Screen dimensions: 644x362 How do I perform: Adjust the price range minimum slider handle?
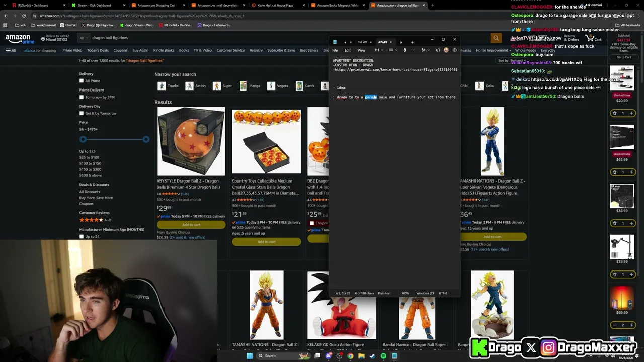click(x=83, y=139)
